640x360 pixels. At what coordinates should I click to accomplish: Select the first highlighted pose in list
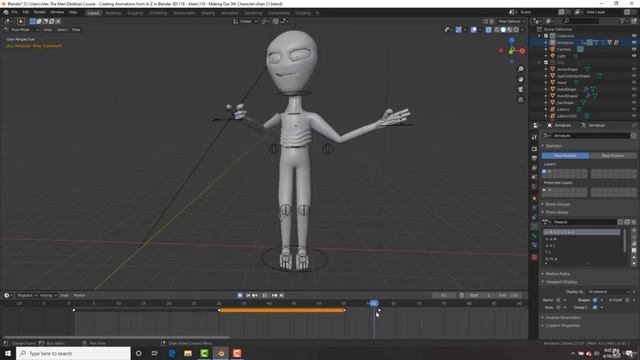[x=582, y=232]
